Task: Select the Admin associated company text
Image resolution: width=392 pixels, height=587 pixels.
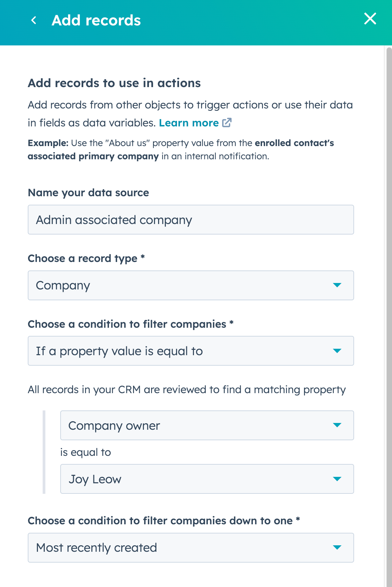Action: 114,220
